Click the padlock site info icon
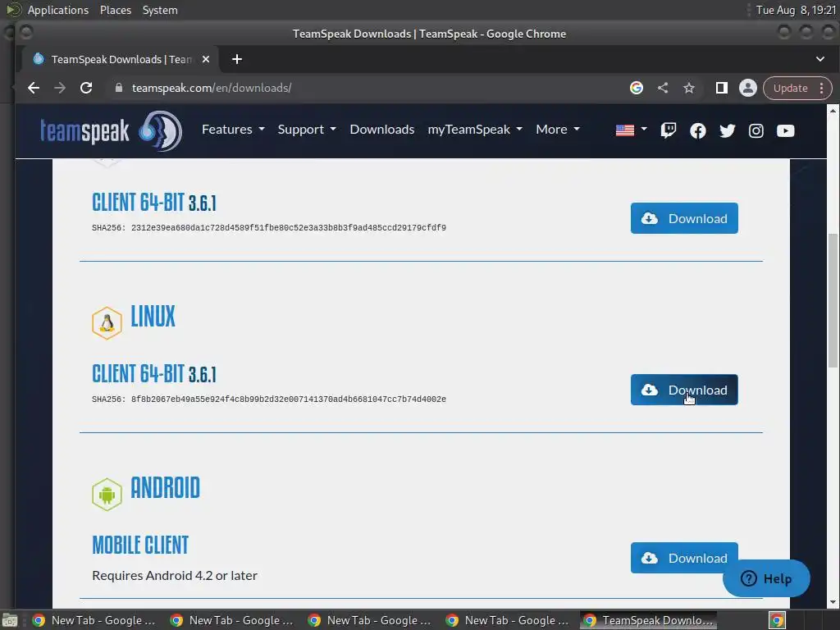840x630 pixels. pos(119,88)
